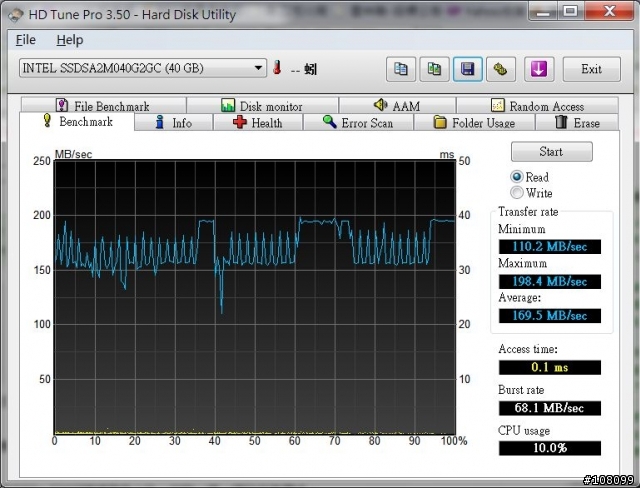Click the maximum value 198.4 MB/sec
640x488 pixels.
pyautogui.click(x=550, y=281)
